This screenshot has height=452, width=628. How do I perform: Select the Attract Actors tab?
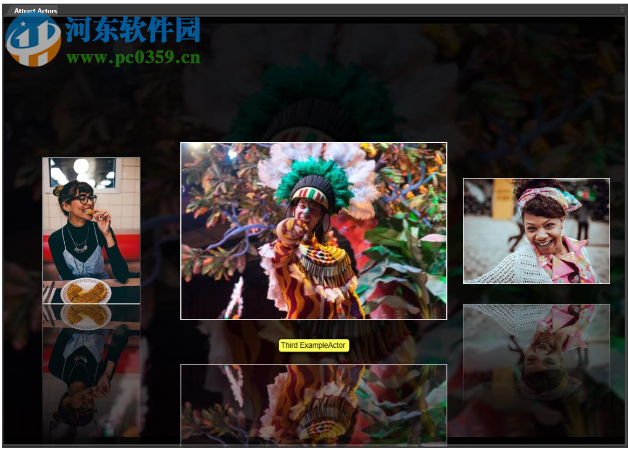pos(33,11)
